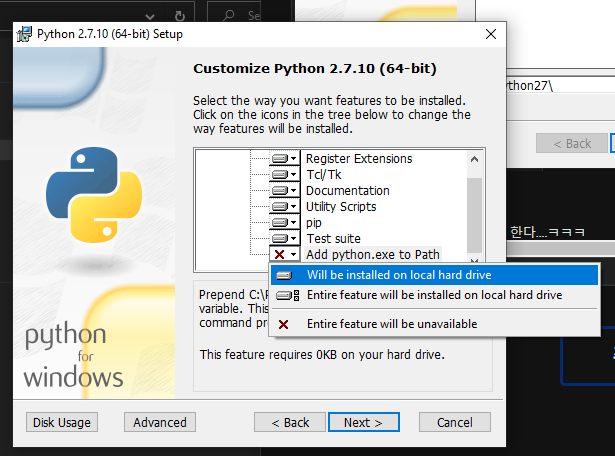The image size is (615, 456).
Task: Click the path field ending in thon27\ in background window
Action: click(561, 85)
